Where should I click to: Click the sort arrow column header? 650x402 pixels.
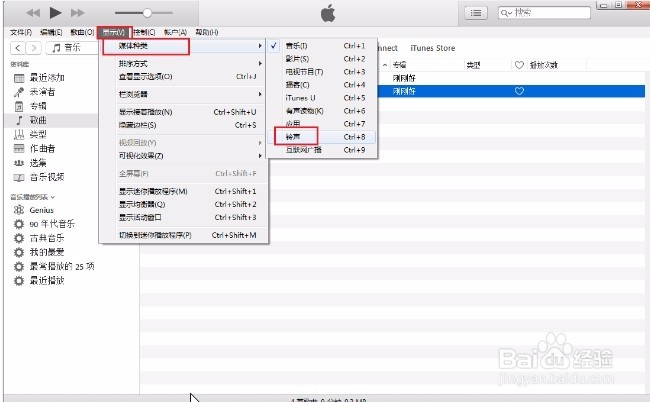[x=385, y=65]
